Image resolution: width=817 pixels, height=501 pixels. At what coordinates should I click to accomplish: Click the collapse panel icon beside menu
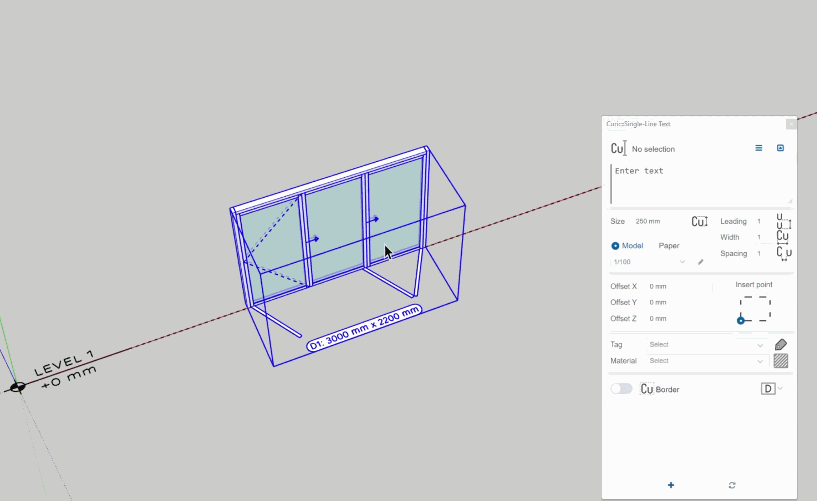tap(780, 148)
